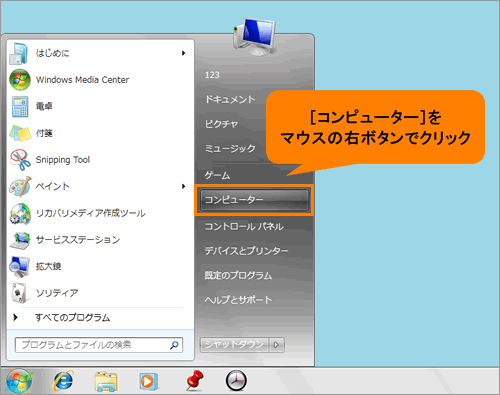Open ピクチャ from the start menu
500x395 pixels.
221,124
